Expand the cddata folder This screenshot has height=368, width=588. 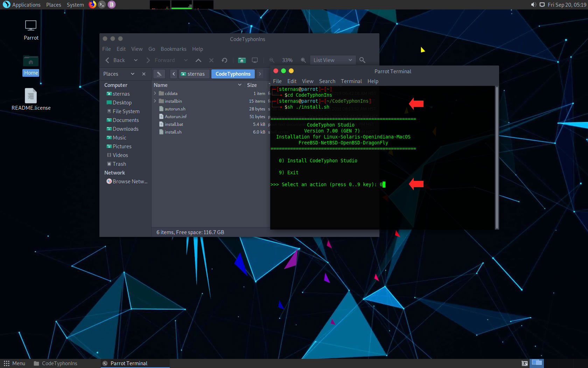pos(155,94)
